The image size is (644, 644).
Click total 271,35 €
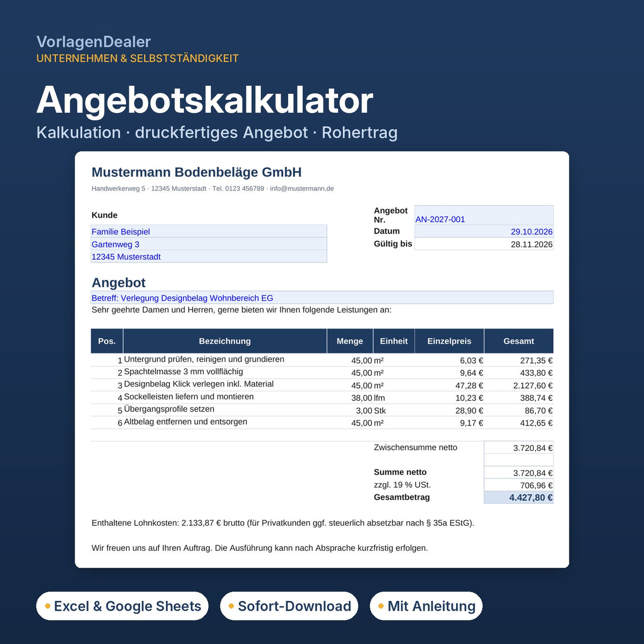[536, 361]
